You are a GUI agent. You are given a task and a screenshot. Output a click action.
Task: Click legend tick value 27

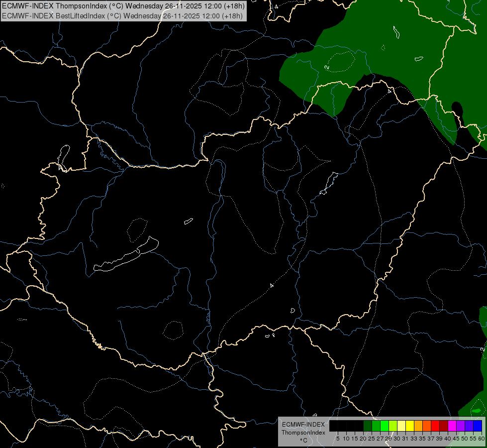[x=380, y=439]
